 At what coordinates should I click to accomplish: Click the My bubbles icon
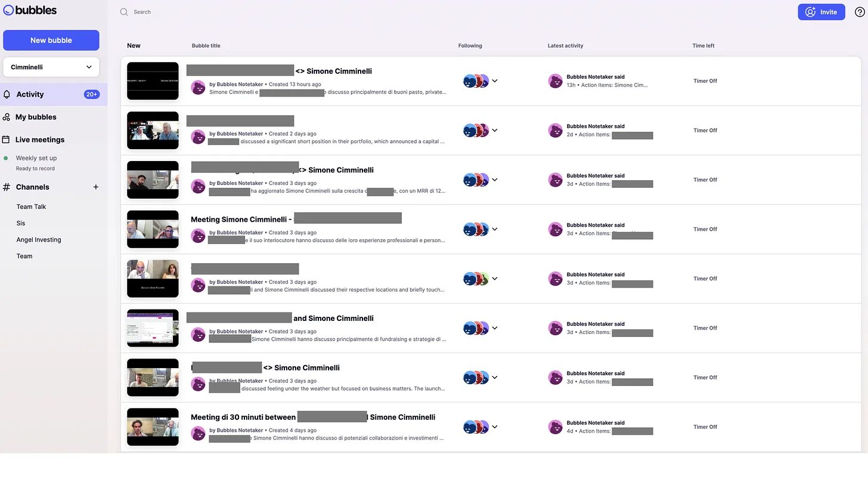pos(7,117)
